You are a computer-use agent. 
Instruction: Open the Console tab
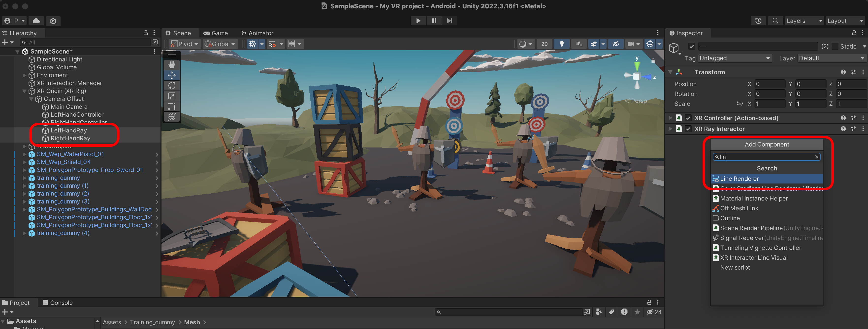pyautogui.click(x=57, y=303)
